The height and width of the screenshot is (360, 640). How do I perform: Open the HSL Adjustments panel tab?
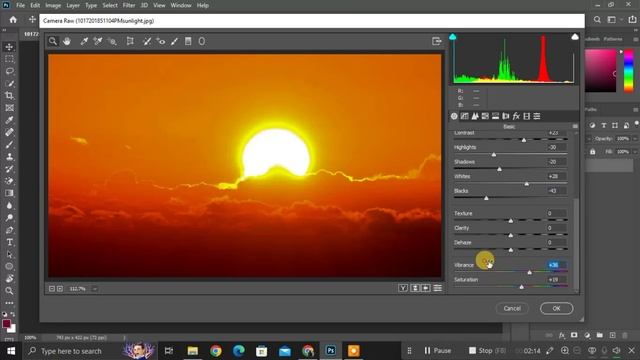tap(485, 116)
